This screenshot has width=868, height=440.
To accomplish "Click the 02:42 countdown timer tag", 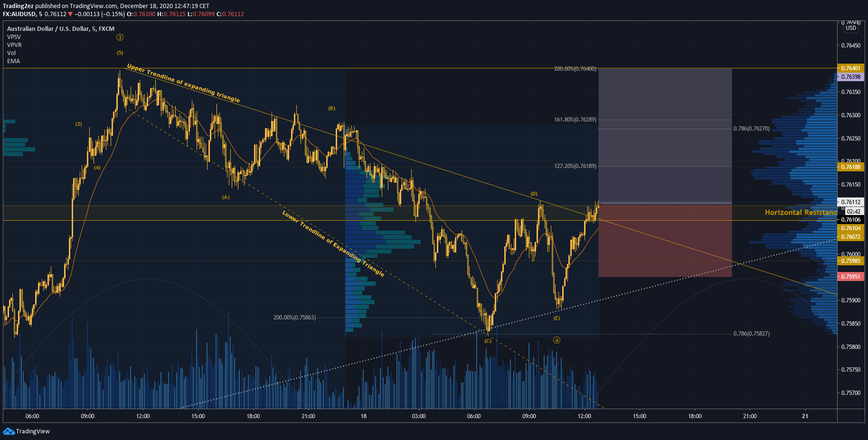I will tap(854, 212).
